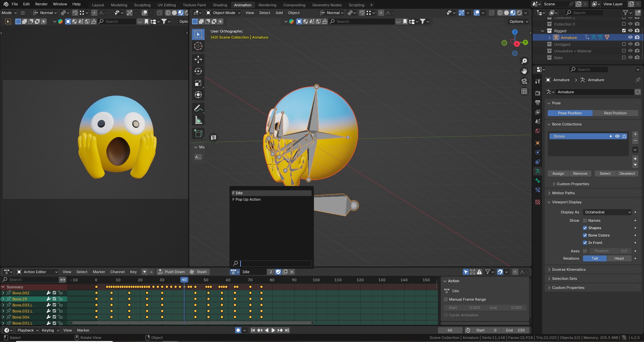Viewport: 644px width, 342px height.
Task: Select the Annotate tool
Action: point(198,108)
